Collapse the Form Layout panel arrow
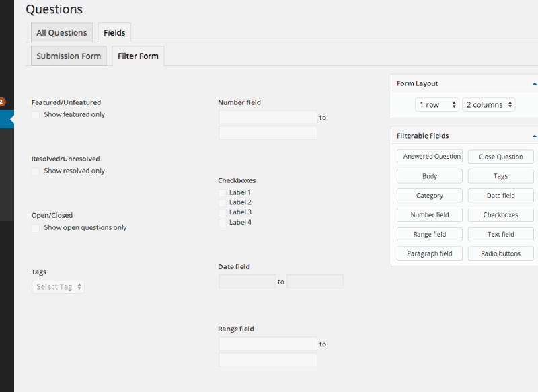The image size is (538, 392). (534, 84)
